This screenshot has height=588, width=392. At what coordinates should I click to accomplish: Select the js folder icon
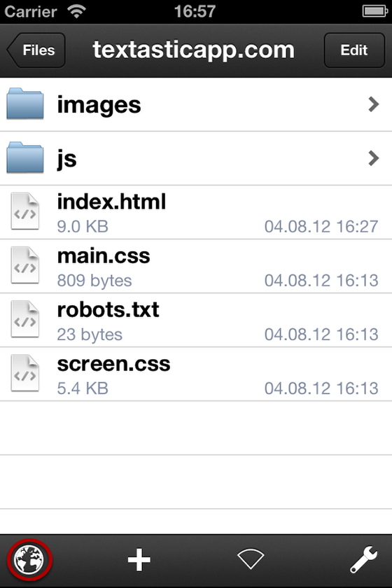tap(25, 157)
